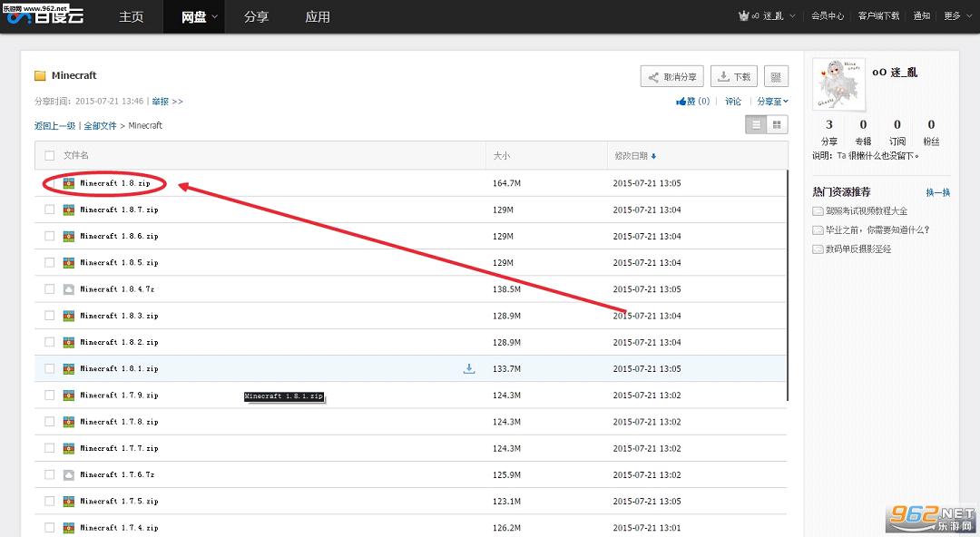The width and height of the screenshot is (980, 537).
Task: Click the 取消分享 cancel share button
Action: (x=672, y=77)
